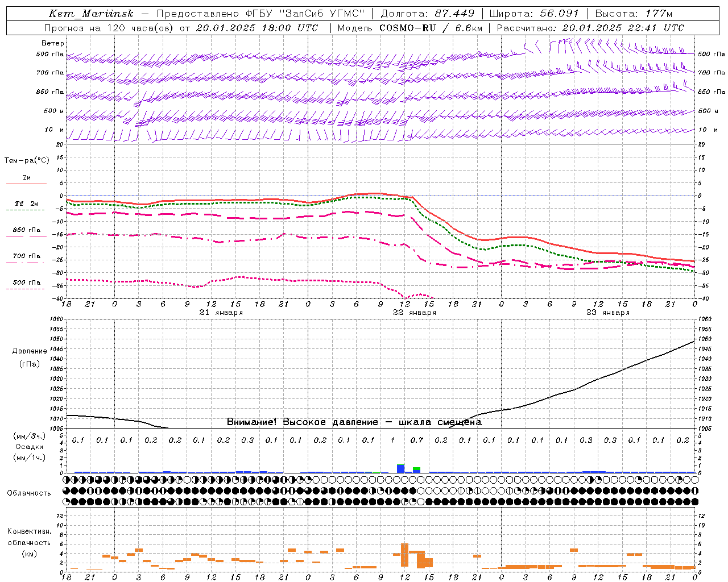Click the tall blue precipitation bar

click(401, 468)
